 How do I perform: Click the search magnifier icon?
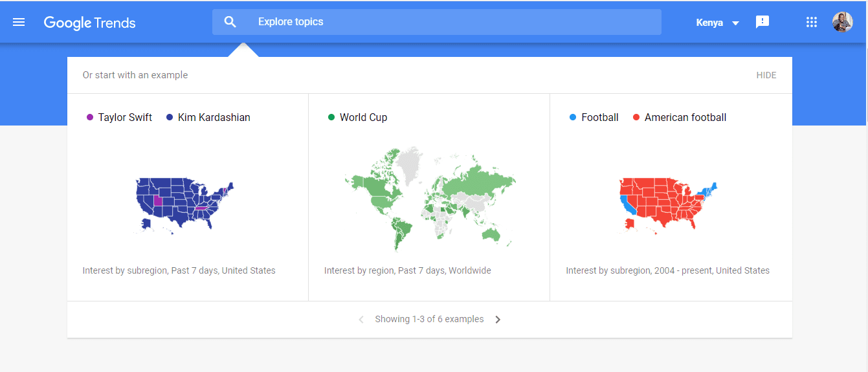tap(230, 22)
